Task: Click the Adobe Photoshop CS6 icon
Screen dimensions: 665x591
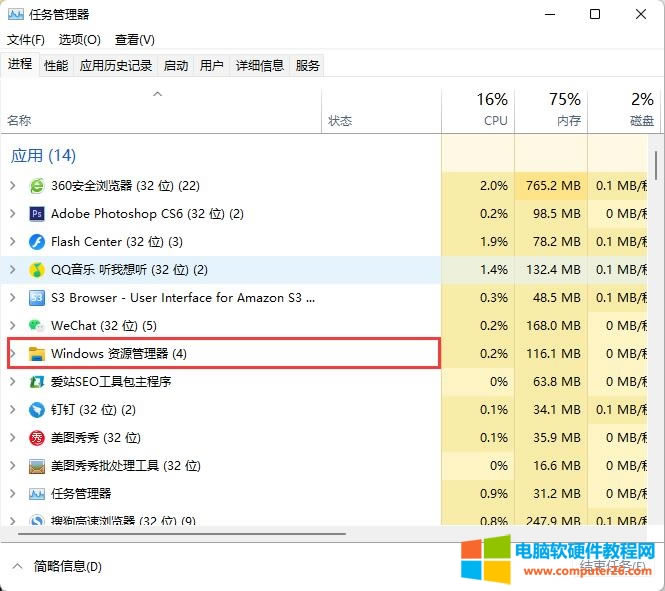Action: 37,214
